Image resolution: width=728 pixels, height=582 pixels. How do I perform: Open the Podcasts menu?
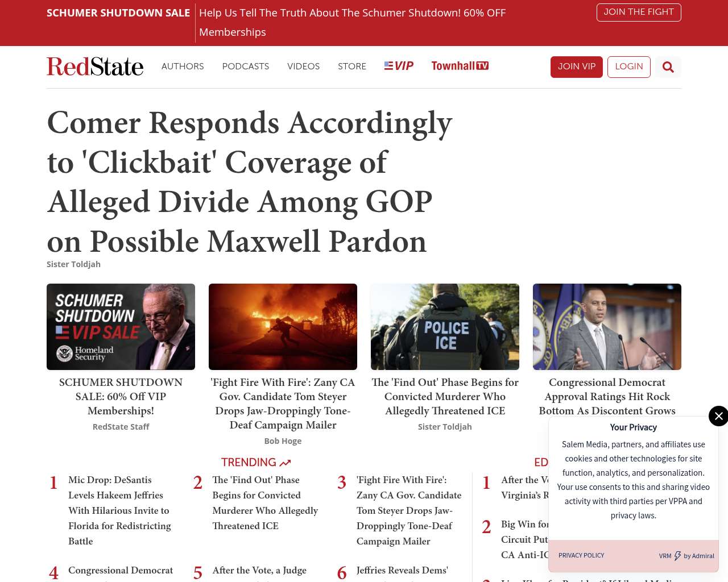(246, 66)
